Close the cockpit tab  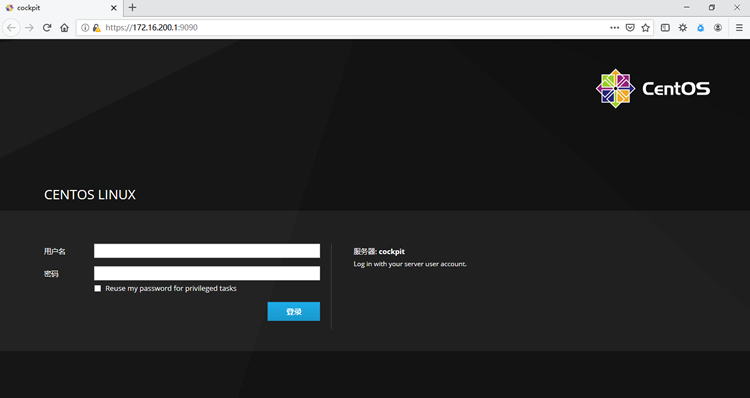point(113,8)
